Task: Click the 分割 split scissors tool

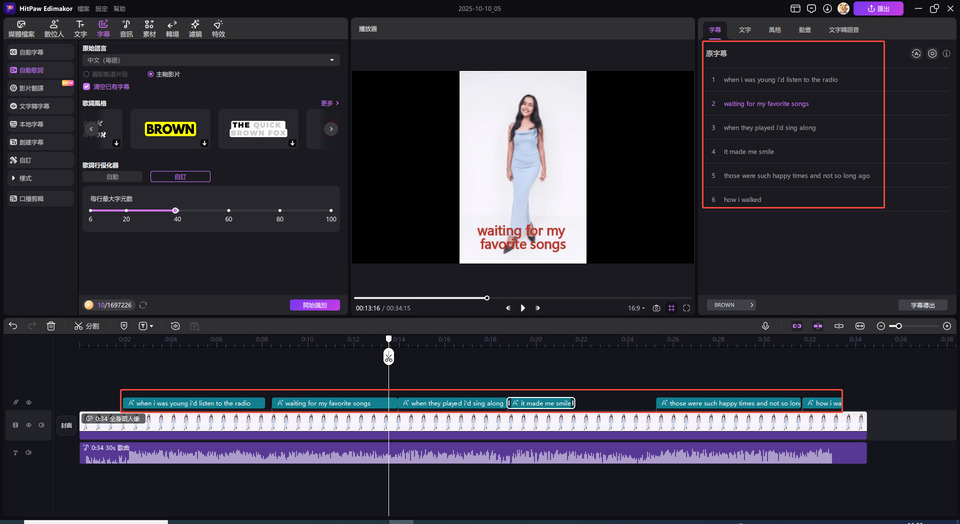Action: [x=87, y=326]
